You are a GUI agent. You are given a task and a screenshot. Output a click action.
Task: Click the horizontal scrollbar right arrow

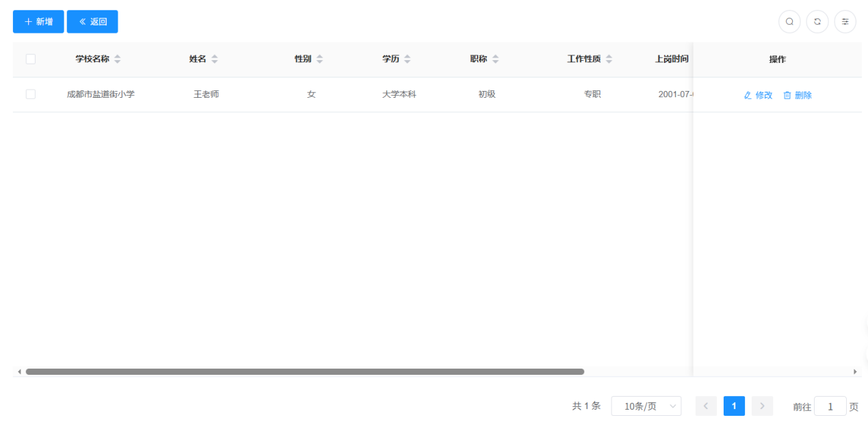[x=855, y=371]
